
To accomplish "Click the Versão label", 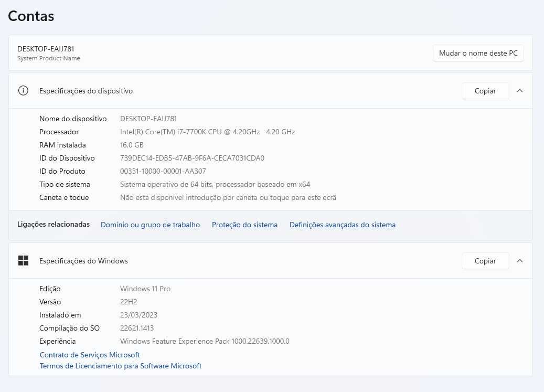I will click(x=50, y=302).
